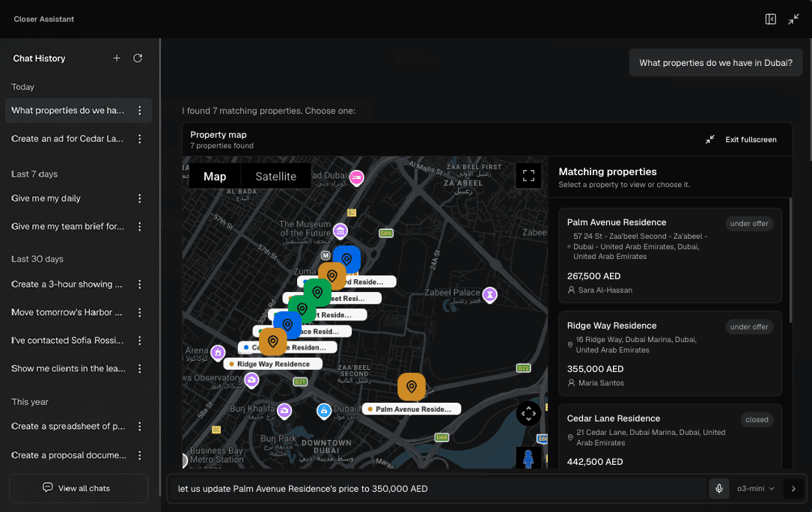Click the matching properties list scrollbar
The width and height of the screenshot is (812, 512).
790,260
